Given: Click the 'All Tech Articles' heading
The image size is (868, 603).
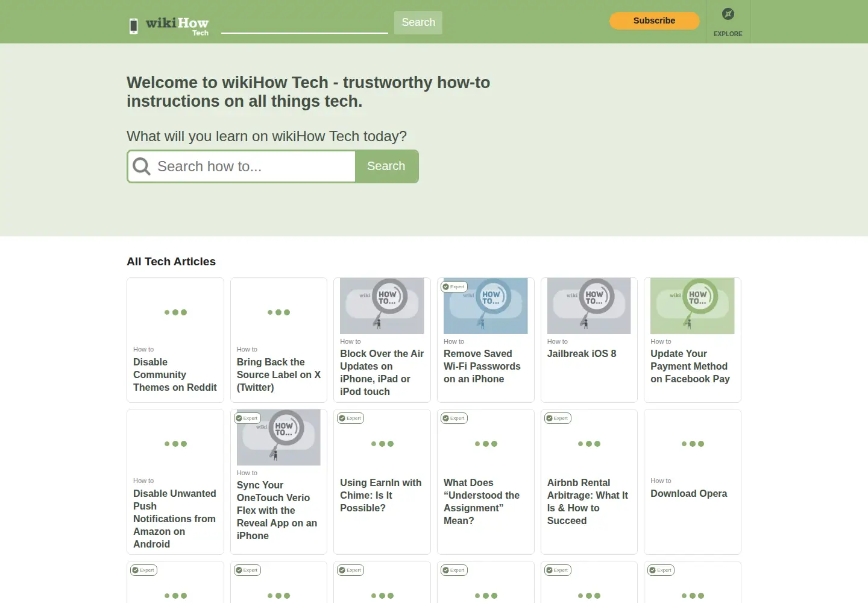Looking at the screenshot, I should pos(171,262).
